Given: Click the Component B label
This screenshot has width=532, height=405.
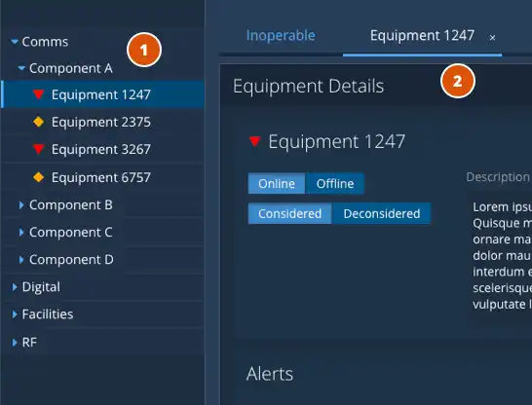Looking at the screenshot, I should pyautogui.click(x=71, y=205).
